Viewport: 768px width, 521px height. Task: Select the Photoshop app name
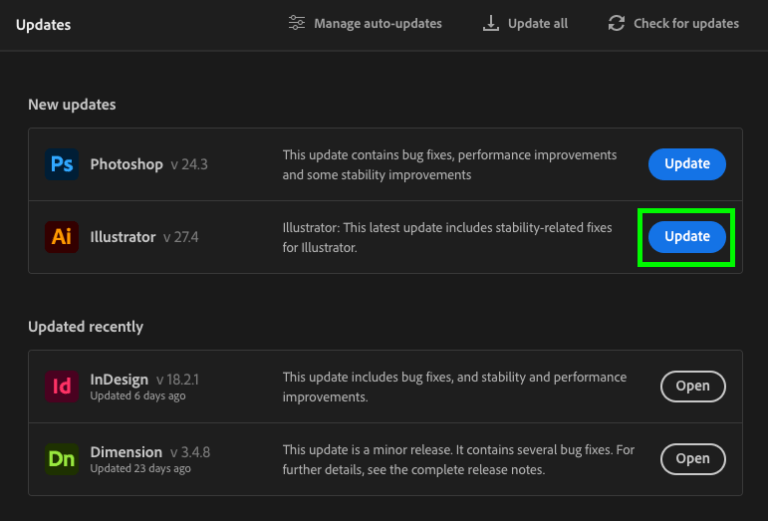click(126, 164)
